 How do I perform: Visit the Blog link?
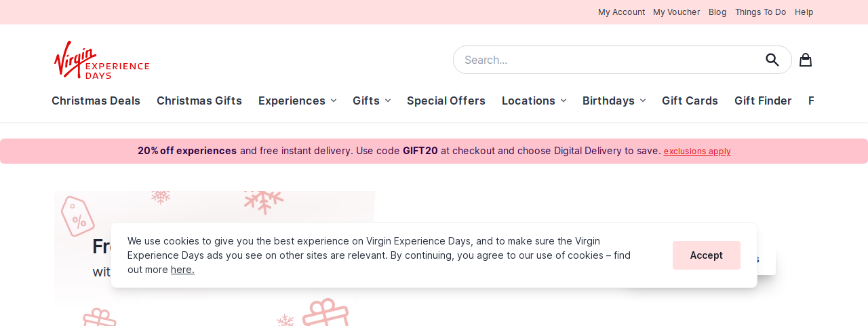pos(717,12)
